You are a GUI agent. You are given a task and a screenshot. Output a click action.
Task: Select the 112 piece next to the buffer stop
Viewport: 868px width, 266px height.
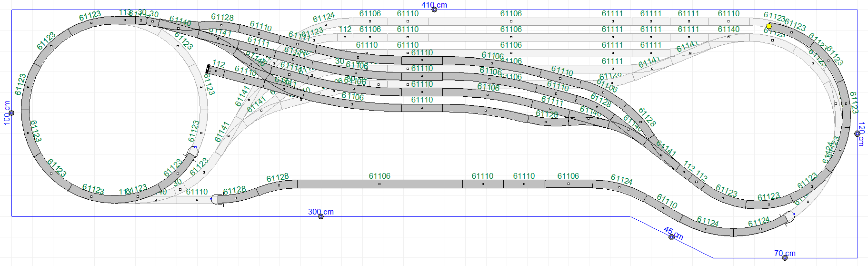(x=217, y=72)
